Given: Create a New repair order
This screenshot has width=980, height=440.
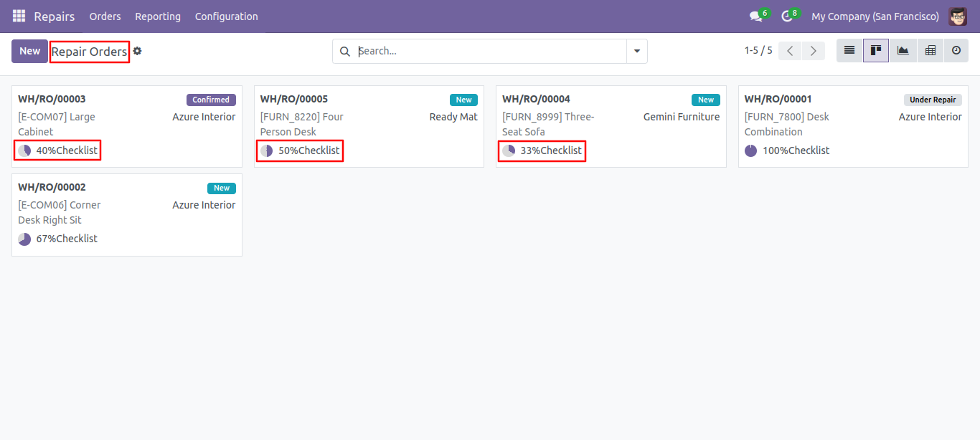Looking at the screenshot, I should coord(29,51).
